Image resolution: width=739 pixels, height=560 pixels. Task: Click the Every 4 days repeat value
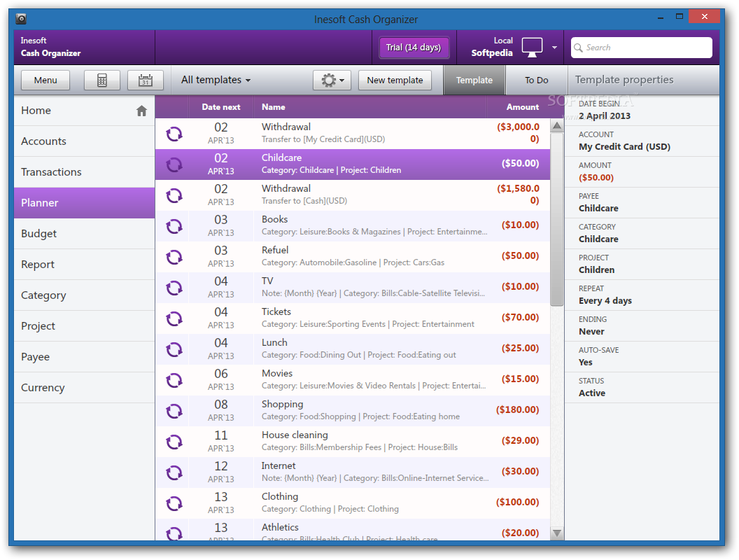605,301
